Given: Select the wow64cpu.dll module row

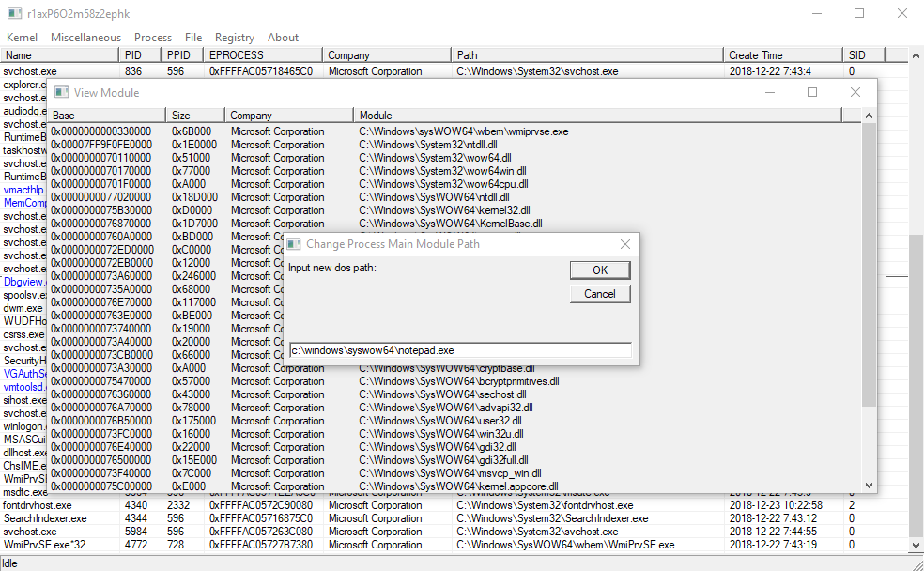Looking at the screenshot, I should coord(454,184).
